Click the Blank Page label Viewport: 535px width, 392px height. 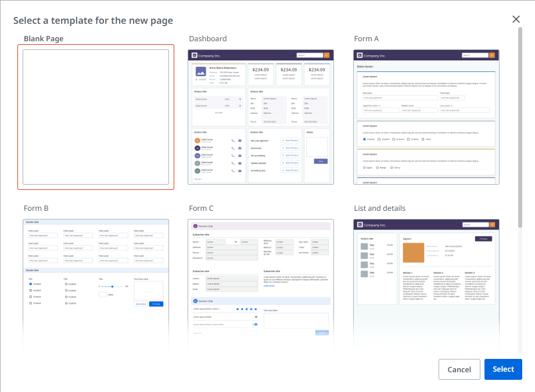(44, 38)
